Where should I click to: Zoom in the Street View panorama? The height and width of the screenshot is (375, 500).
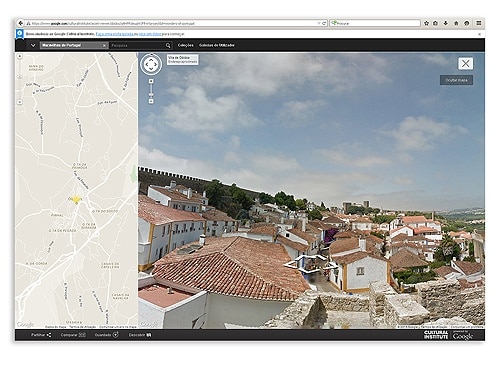[x=151, y=81]
